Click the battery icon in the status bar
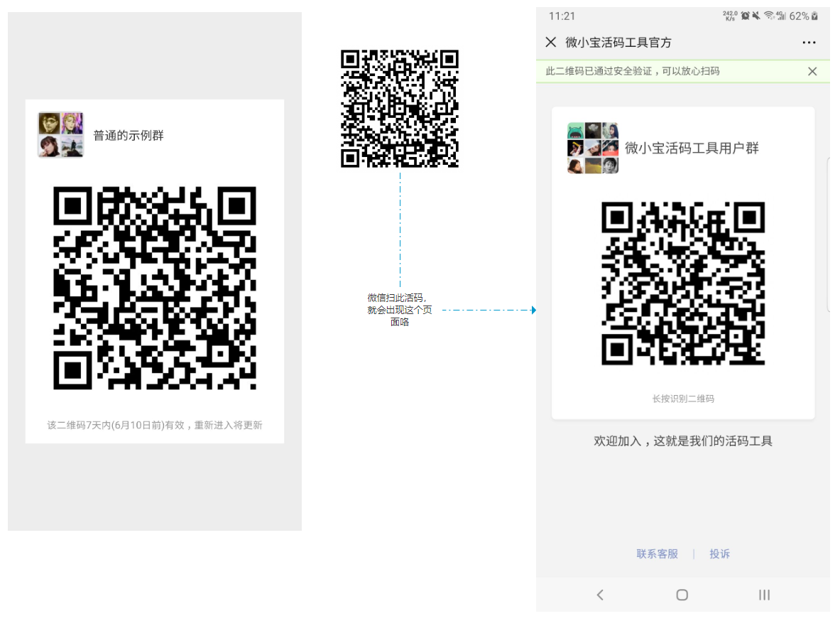 pos(815,16)
